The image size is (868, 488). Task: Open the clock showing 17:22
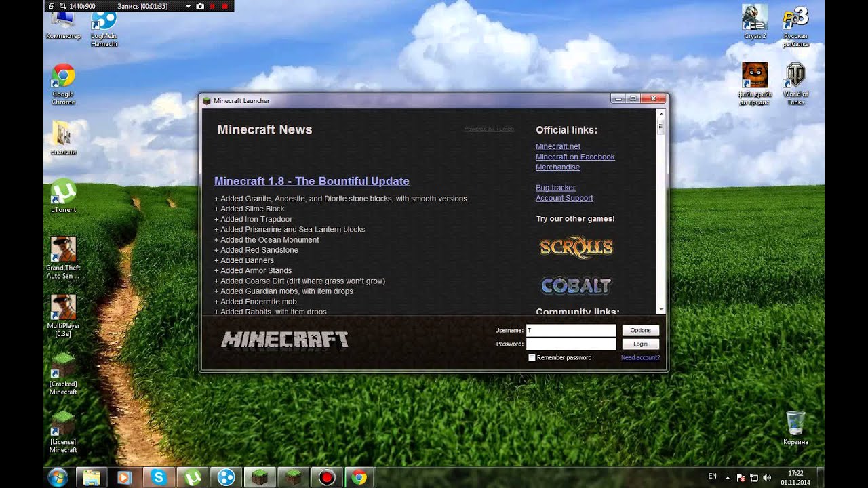[x=795, y=477]
